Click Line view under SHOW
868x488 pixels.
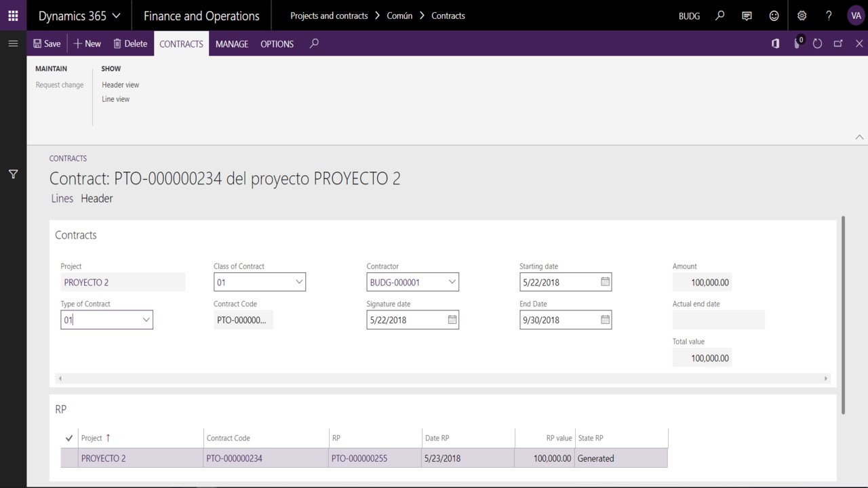116,99
